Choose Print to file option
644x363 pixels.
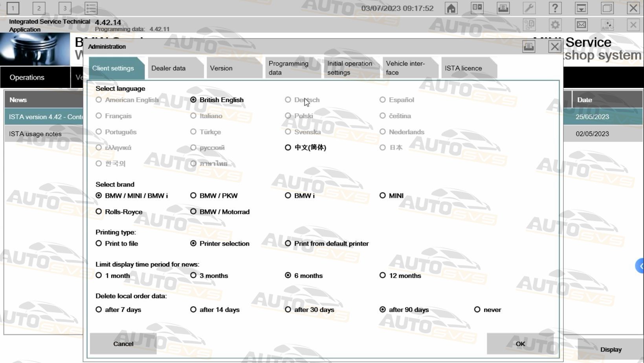117,243
